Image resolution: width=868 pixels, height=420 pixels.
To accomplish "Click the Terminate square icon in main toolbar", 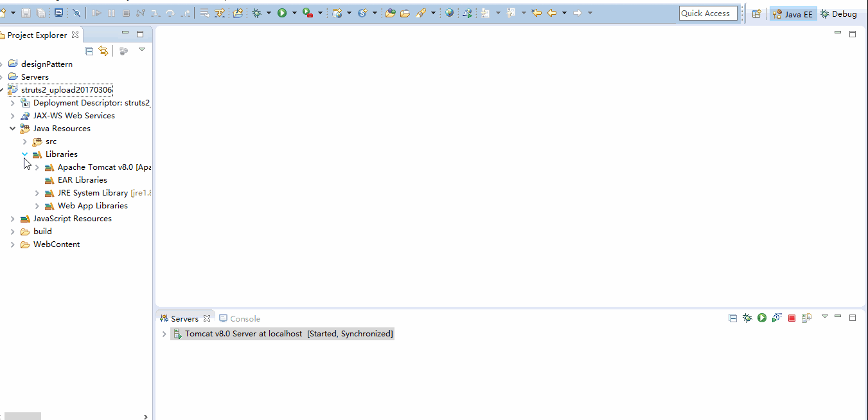I will tap(126, 13).
